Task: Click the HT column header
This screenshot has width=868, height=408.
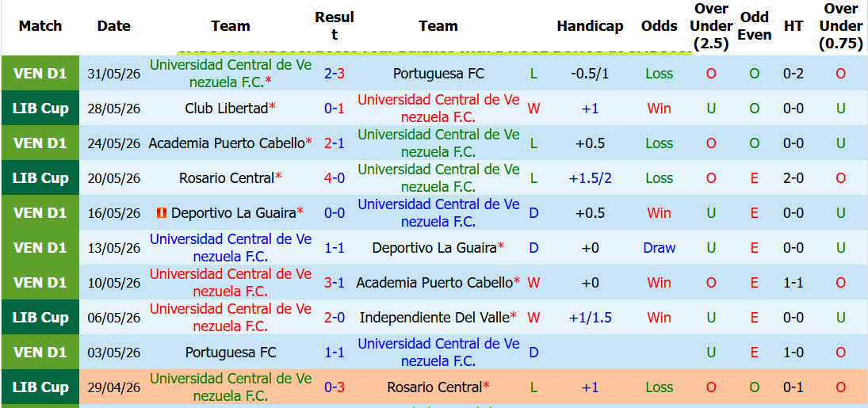Action: (x=793, y=26)
